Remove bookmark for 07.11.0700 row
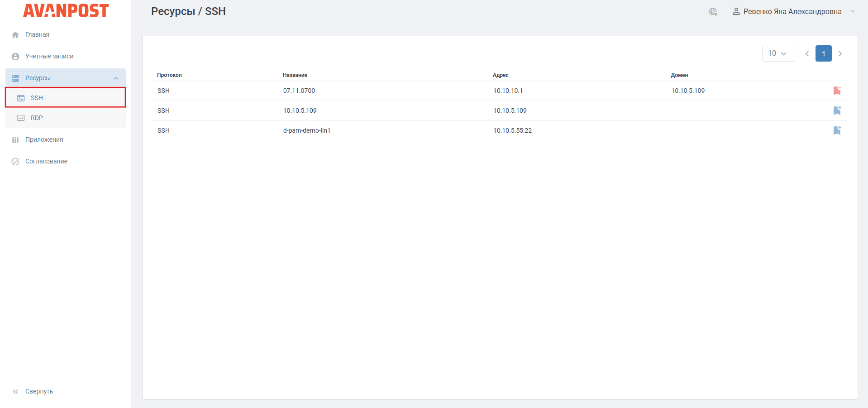Screen dimensions: 868x408 [837, 91]
